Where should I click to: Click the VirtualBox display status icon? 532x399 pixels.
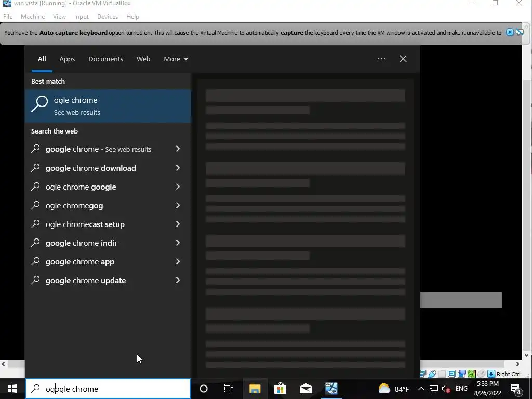[451, 374]
